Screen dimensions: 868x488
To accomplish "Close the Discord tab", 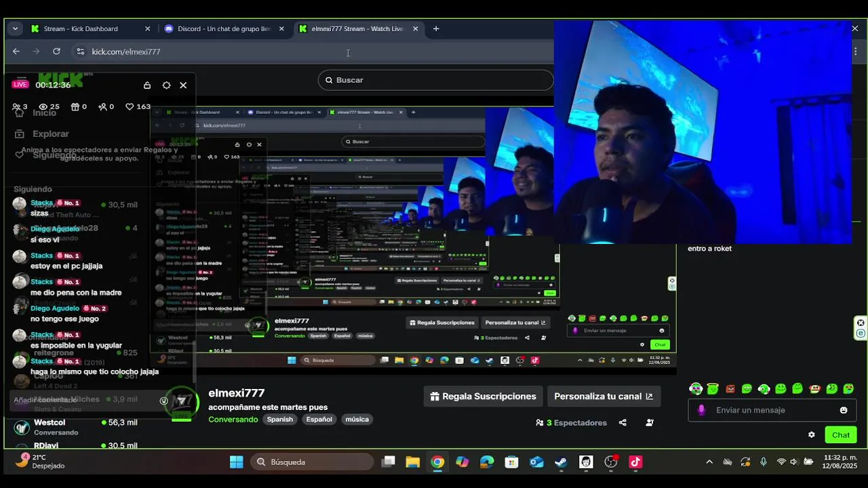I will (281, 28).
